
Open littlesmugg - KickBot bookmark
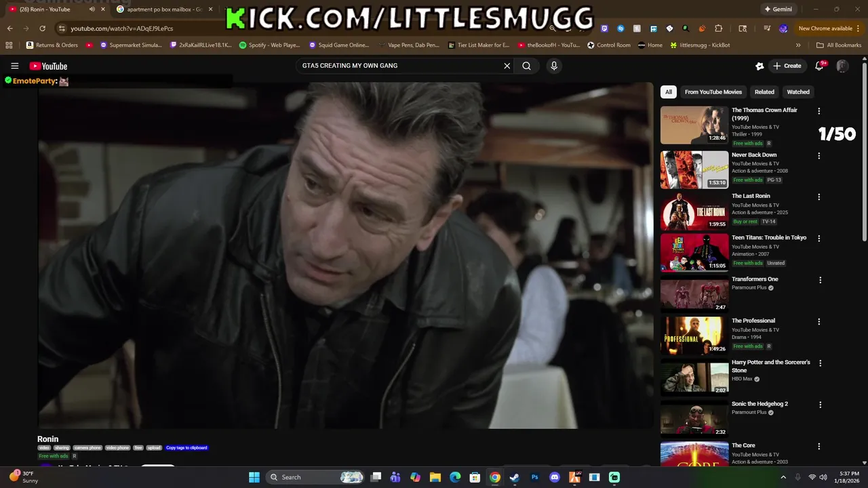700,45
